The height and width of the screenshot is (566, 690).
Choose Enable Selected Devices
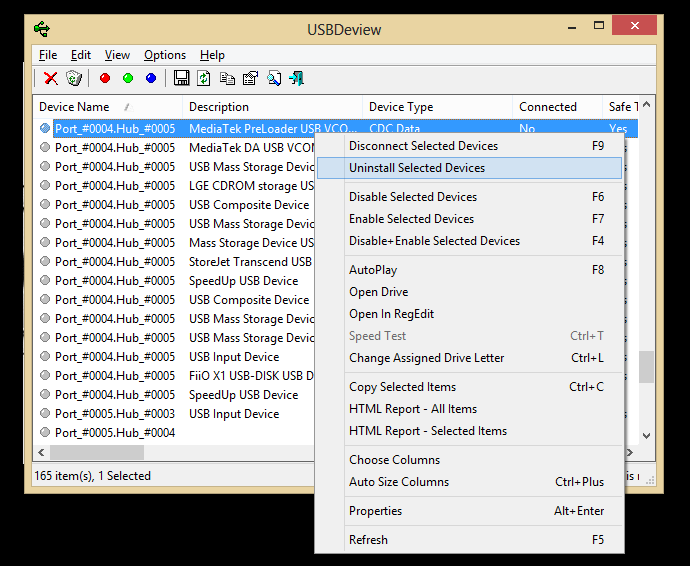(469, 219)
